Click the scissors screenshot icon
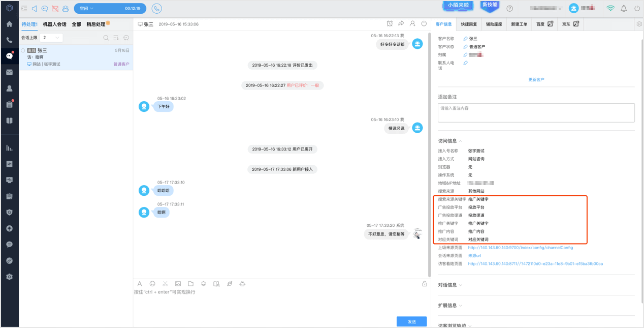 coord(165,284)
